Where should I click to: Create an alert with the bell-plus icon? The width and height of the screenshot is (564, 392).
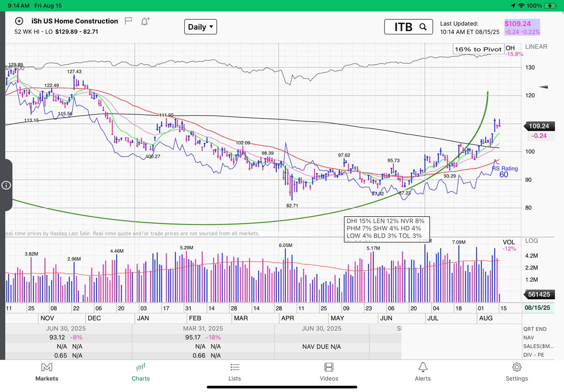(145, 21)
